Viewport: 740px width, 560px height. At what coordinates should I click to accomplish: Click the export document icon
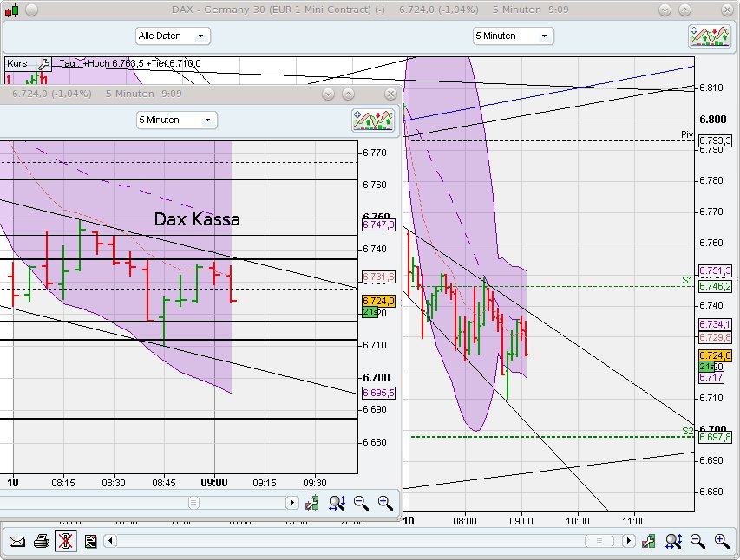coord(89,541)
